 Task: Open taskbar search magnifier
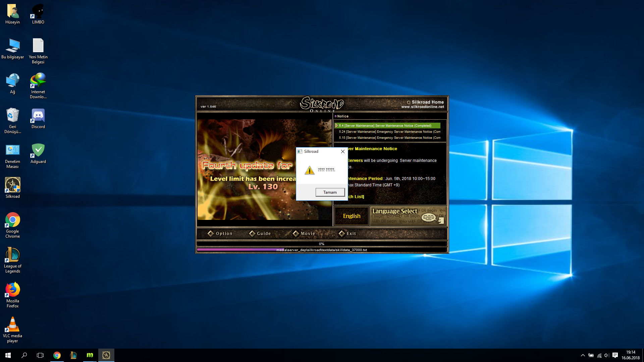[x=24, y=355]
